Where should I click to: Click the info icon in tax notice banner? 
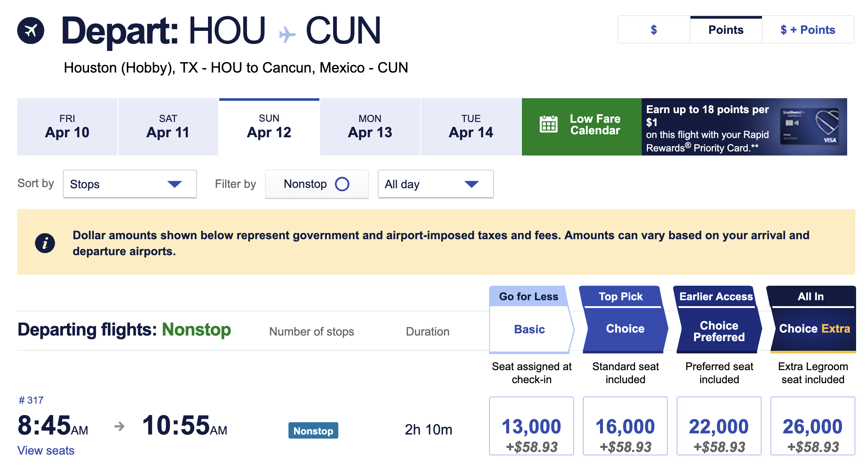pos(45,243)
